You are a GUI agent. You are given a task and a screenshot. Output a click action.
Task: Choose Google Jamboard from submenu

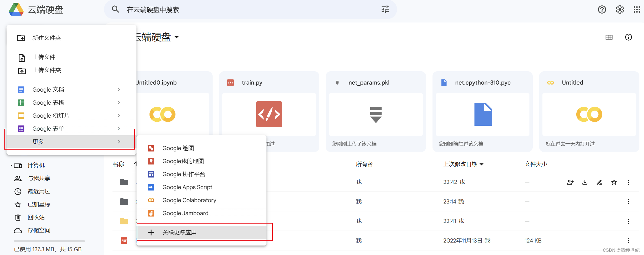click(201, 213)
